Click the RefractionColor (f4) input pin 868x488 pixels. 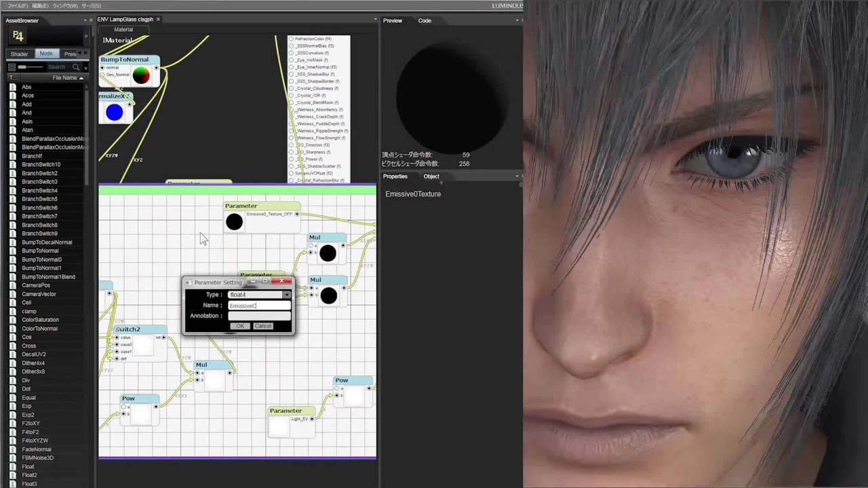click(x=292, y=39)
